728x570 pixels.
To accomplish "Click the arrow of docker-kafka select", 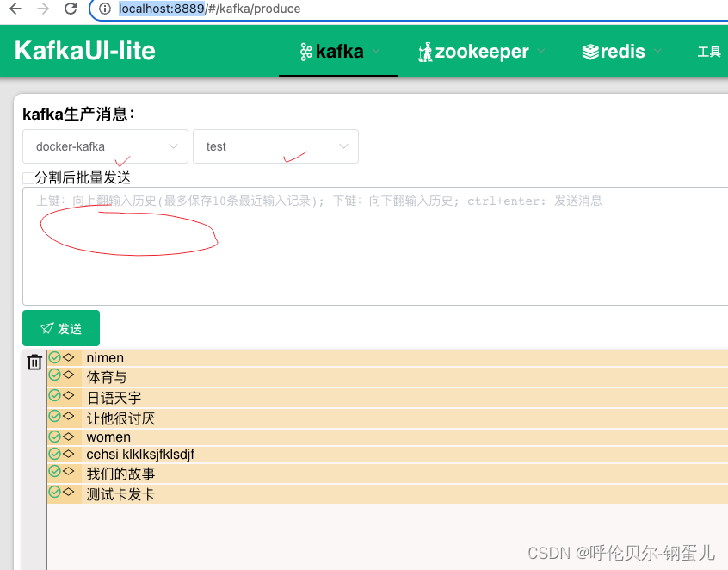I will [173, 146].
